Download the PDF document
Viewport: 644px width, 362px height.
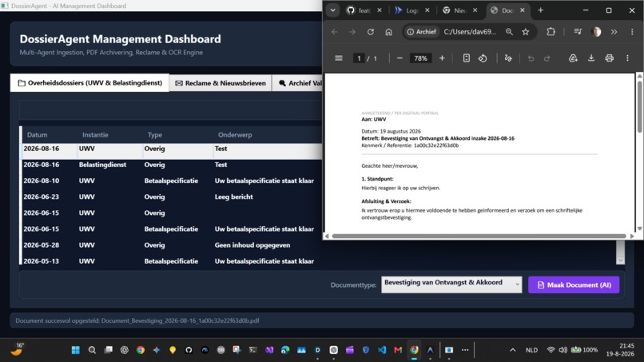591,58
